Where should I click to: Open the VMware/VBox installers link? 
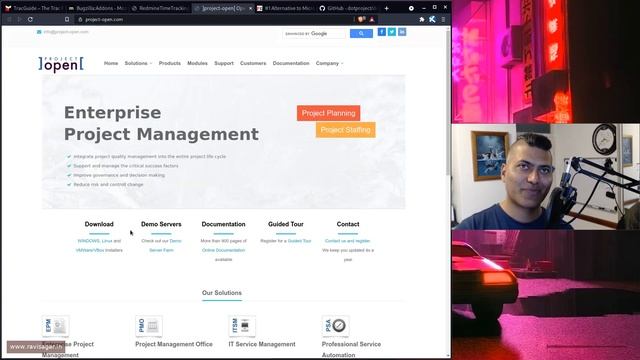(x=90, y=250)
